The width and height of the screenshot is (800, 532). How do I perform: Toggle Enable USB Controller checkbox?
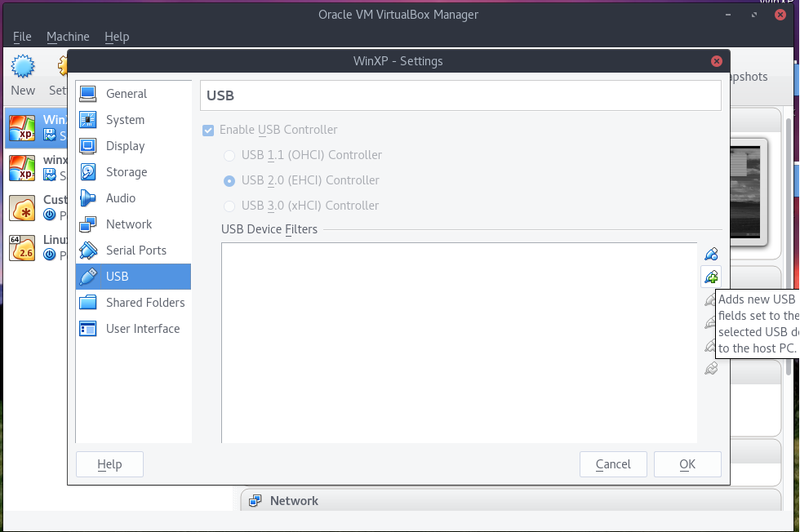(x=208, y=130)
